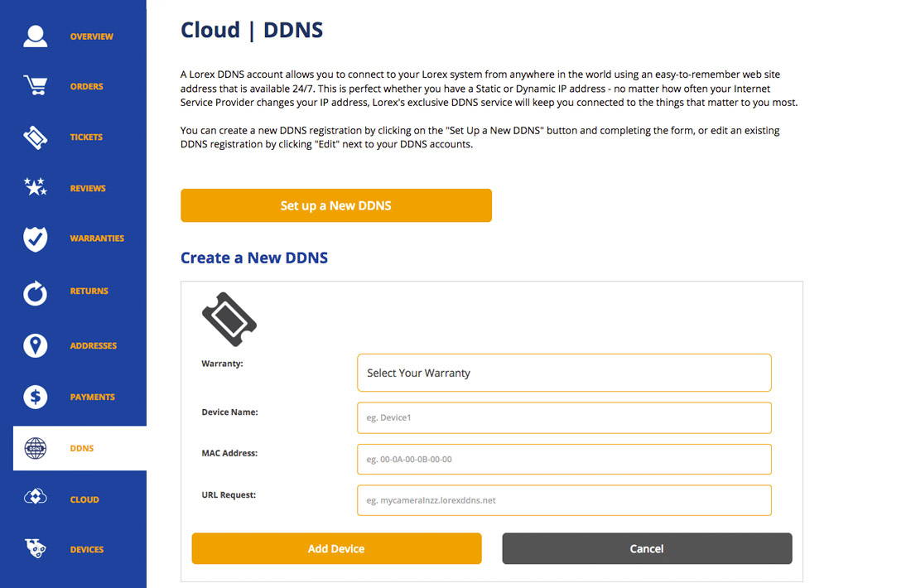Viewport: 911px width, 588px height.
Task: Focus the URL Request input field
Action: (564, 500)
